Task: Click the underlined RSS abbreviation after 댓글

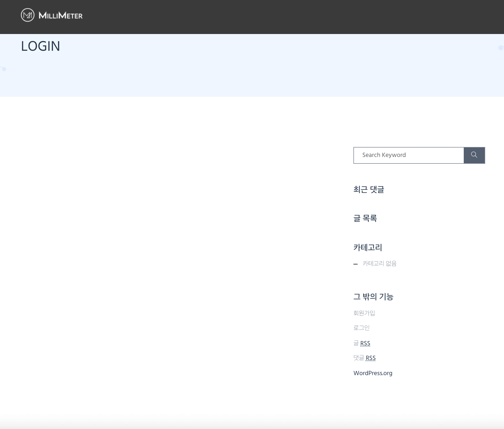Action: (x=371, y=358)
